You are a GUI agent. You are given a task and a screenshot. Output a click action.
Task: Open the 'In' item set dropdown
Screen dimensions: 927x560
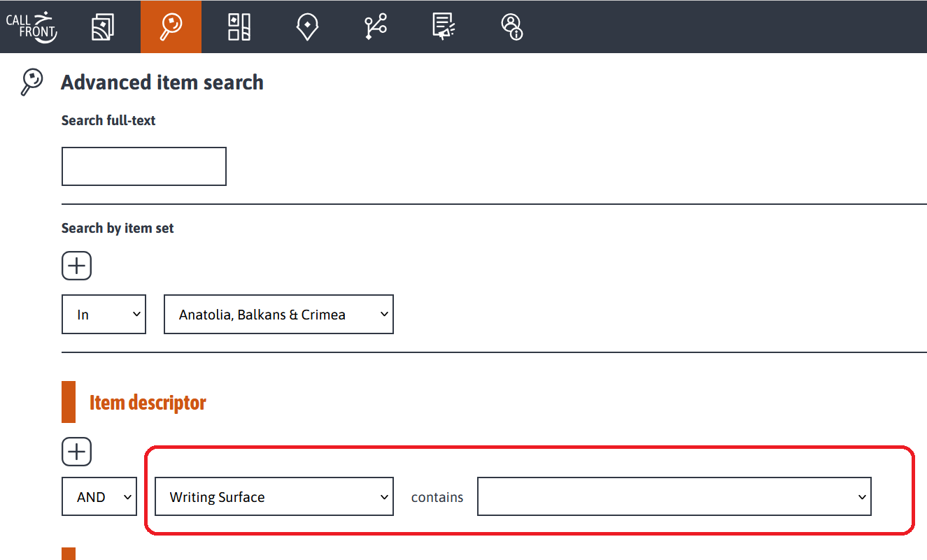[x=104, y=315]
